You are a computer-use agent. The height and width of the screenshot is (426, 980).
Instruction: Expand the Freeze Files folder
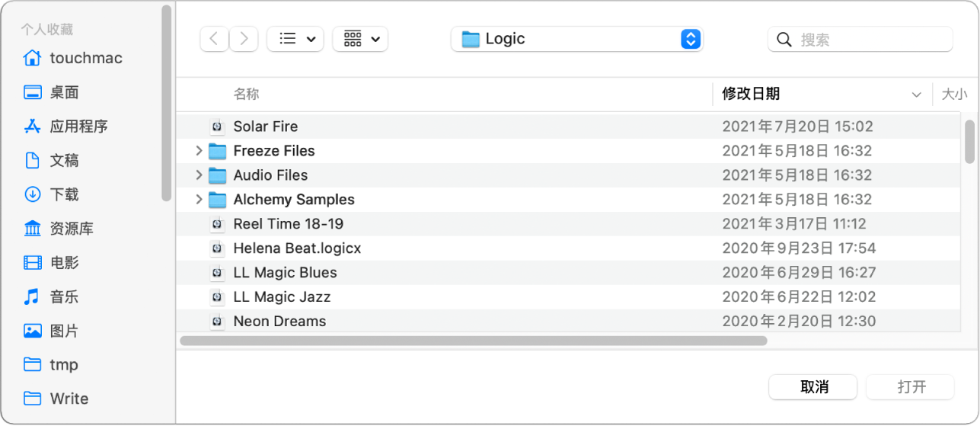(199, 151)
